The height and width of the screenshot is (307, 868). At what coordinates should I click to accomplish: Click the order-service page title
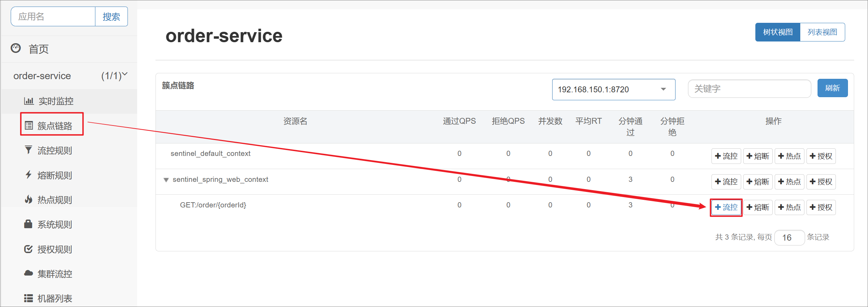tap(224, 36)
